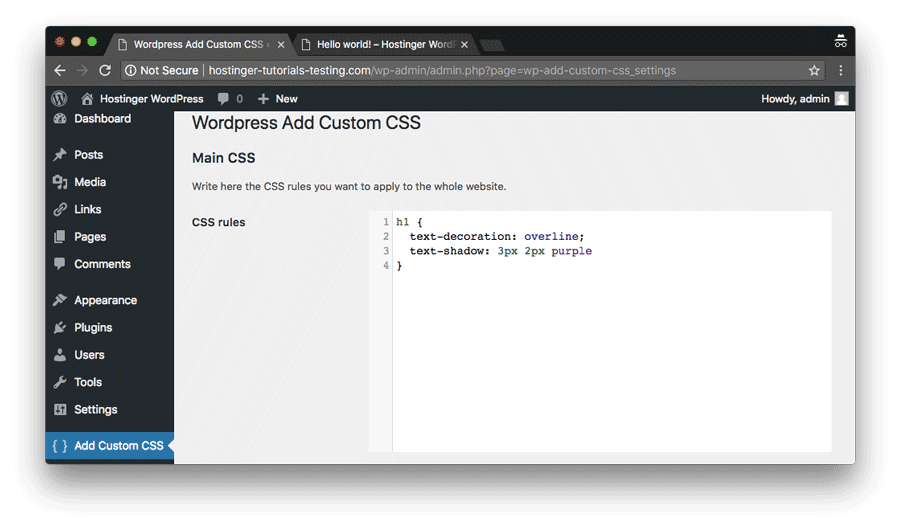Click the admin user avatar icon
The height and width of the screenshot is (528, 900).
click(841, 99)
